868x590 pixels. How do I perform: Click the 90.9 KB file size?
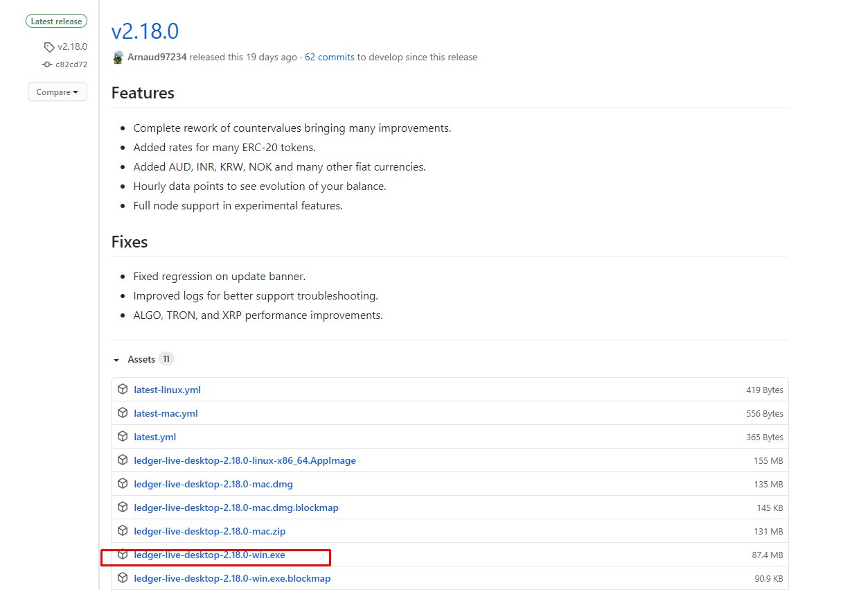click(768, 579)
